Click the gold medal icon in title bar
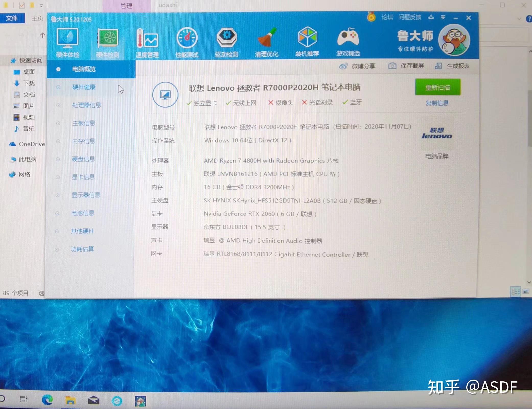This screenshot has width=532, height=409. (x=371, y=17)
